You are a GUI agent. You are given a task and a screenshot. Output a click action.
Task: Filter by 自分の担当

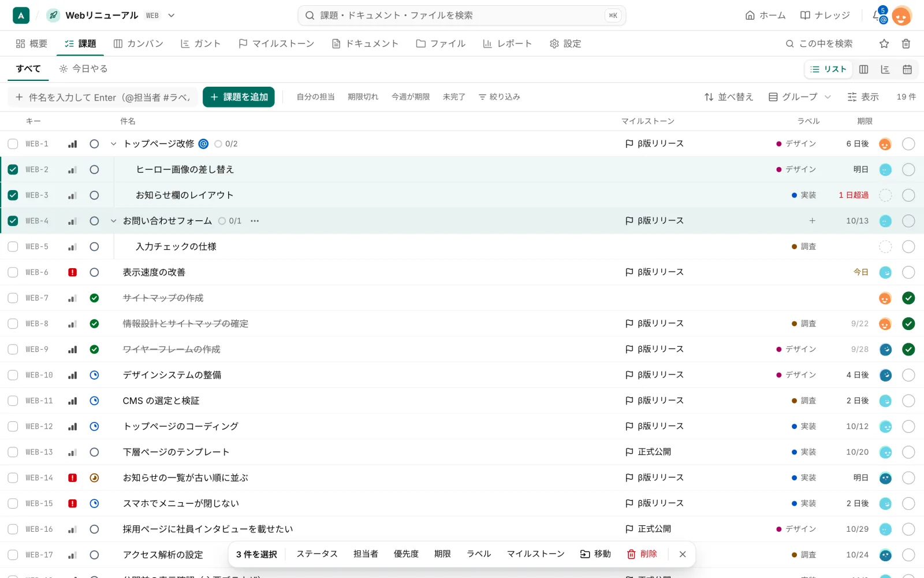coord(315,97)
